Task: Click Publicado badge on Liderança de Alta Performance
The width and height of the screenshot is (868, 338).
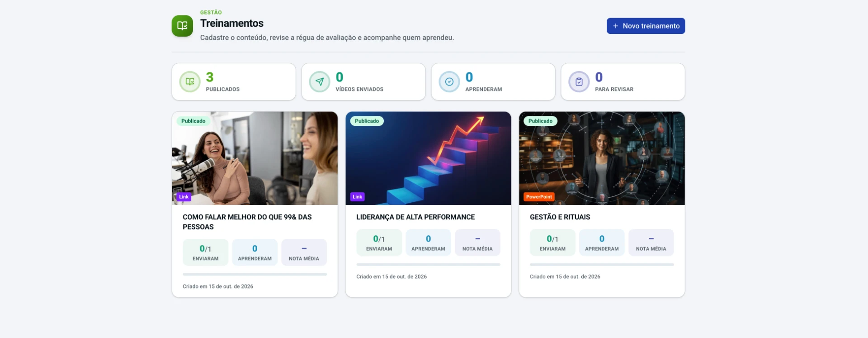Action: (x=367, y=121)
